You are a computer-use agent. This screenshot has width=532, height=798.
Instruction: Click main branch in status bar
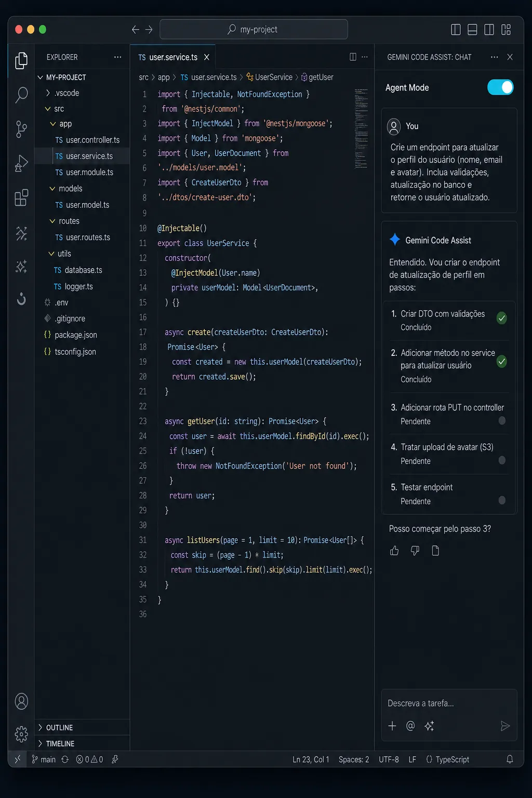point(44,760)
